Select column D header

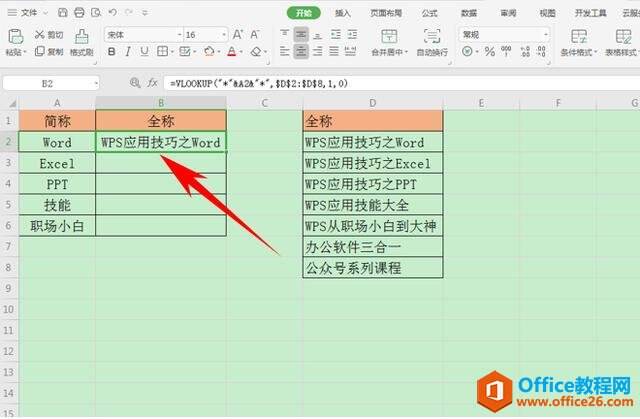[x=373, y=103]
